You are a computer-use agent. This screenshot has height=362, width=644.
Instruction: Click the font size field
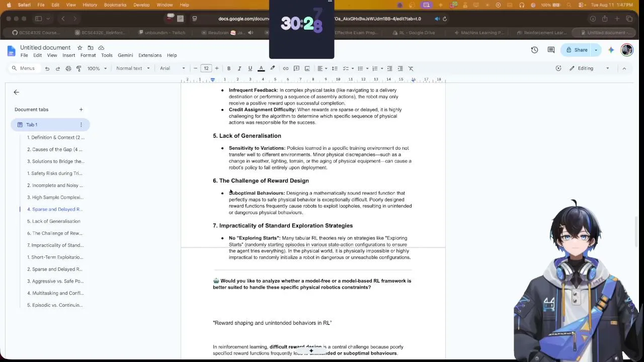pos(206,68)
